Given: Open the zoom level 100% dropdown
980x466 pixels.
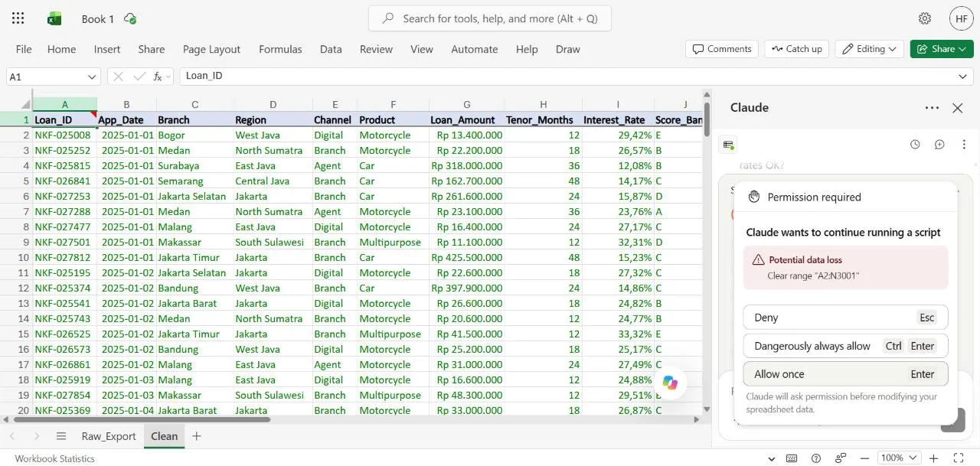Looking at the screenshot, I should 898,458.
